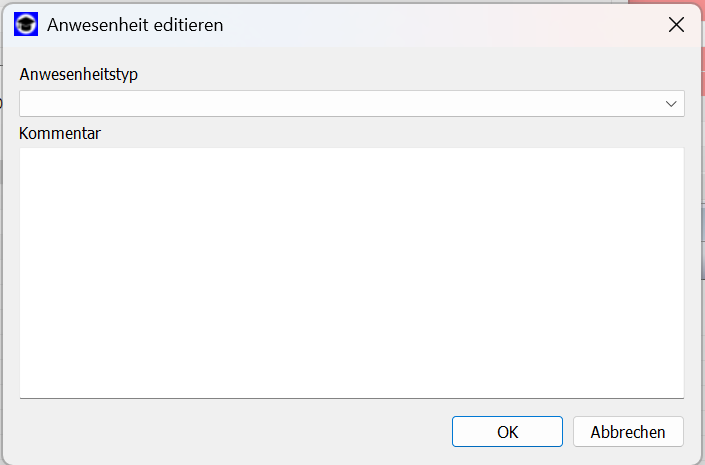Select the chevron beside Anwesenheitstyp field
Screen dimensions: 705x465
pyautogui.click(x=671, y=104)
